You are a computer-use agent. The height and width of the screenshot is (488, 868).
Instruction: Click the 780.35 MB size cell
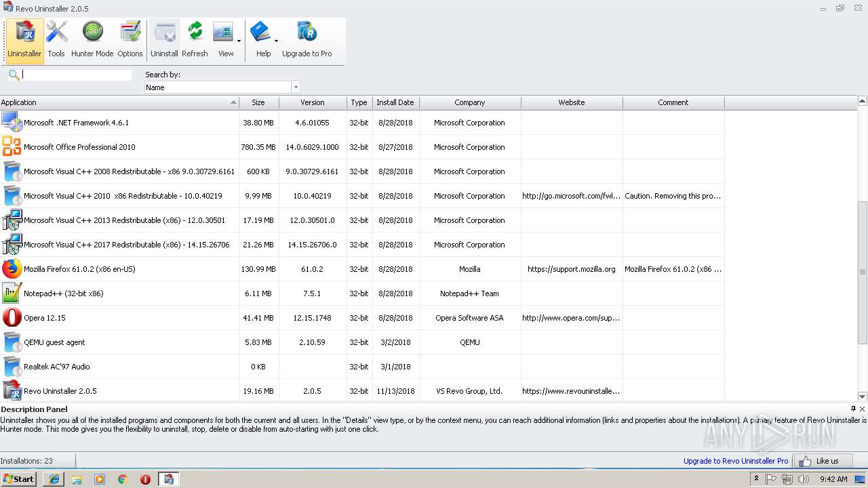point(258,147)
